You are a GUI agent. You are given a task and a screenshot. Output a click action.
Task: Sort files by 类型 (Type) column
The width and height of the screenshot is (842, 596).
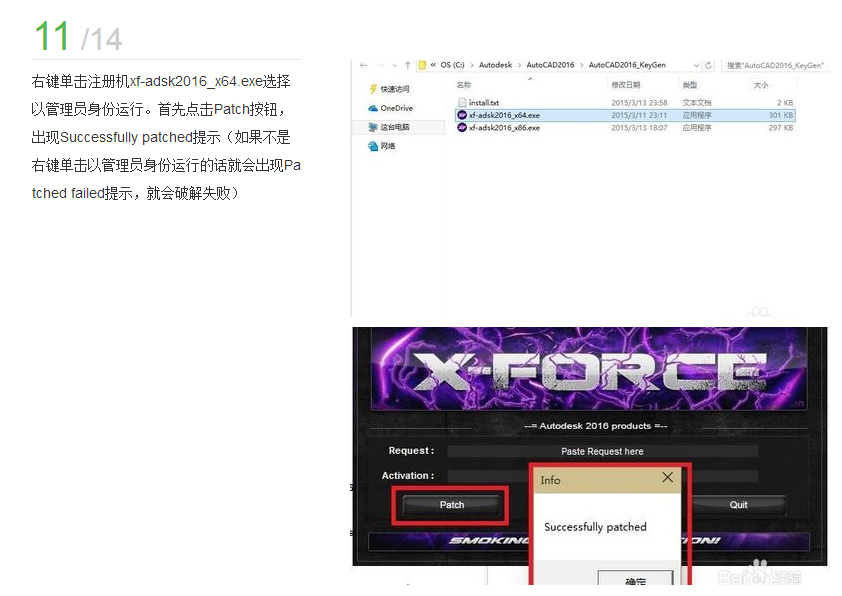pos(690,85)
